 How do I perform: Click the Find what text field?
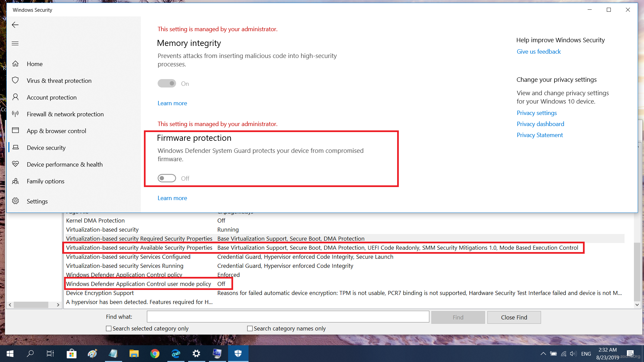click(288, 317)
